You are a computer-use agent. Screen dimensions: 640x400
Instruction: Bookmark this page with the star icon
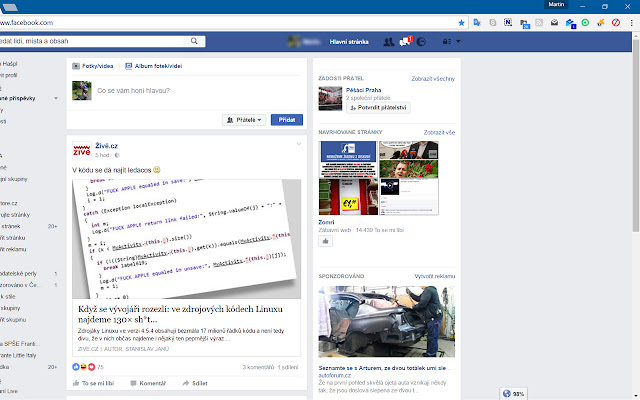[461, 23]
